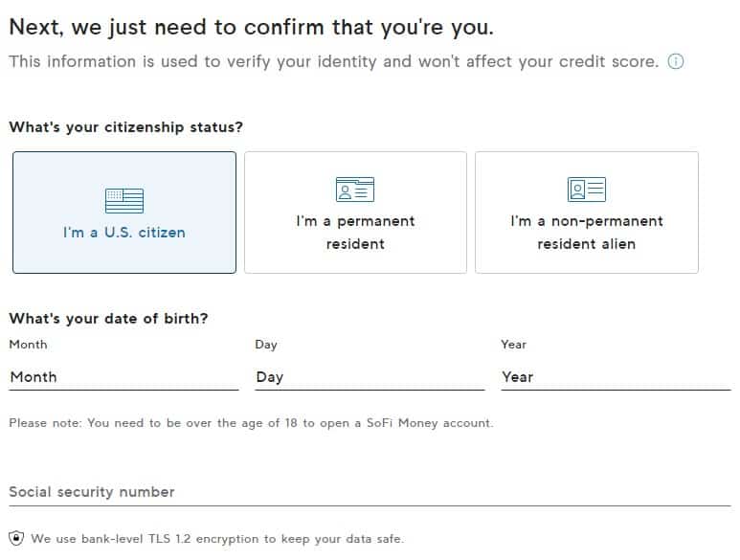Open the Month birth date dropdown
This screenshot has width=740, height=560.
tap(123, 377)
